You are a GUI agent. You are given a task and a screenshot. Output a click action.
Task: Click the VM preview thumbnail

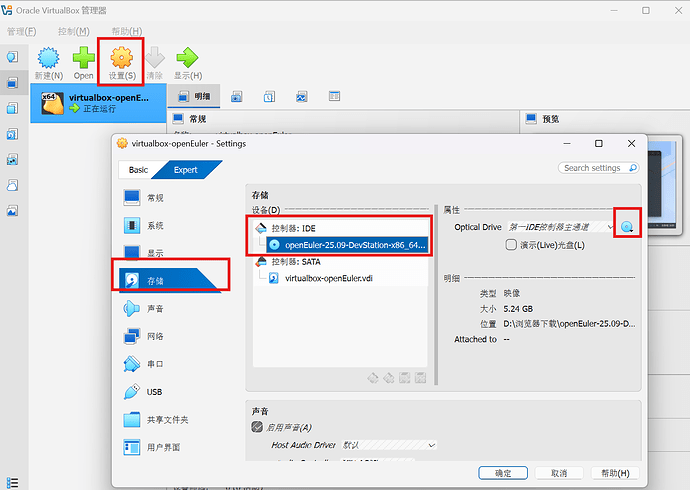coord(662,184)
